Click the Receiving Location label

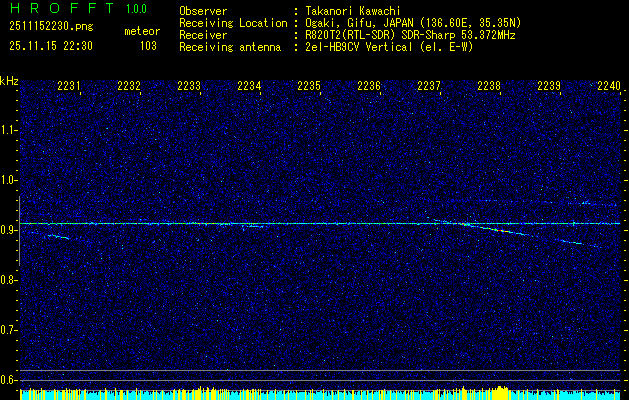(233, 23)
